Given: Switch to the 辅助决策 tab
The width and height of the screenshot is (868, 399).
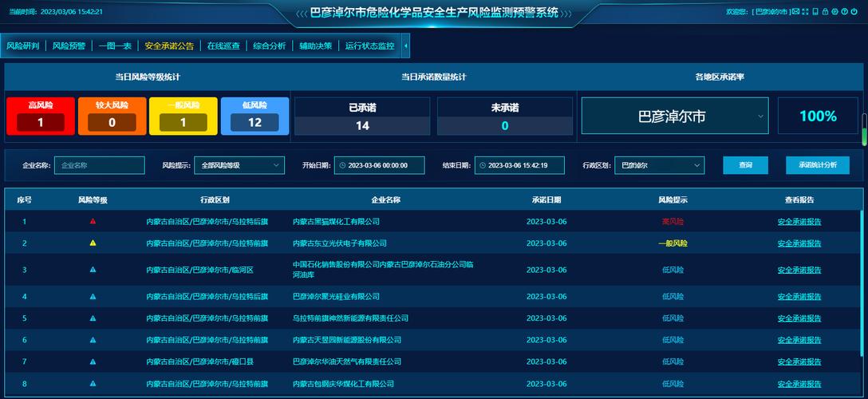Looking at the screenshot, I should point(316,46).
